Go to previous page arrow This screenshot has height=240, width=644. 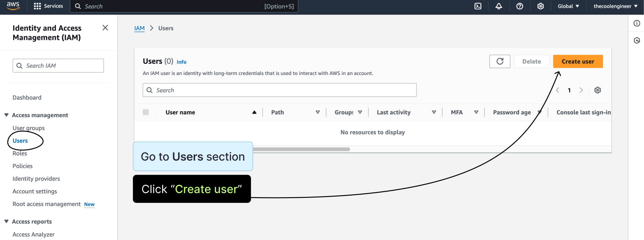[558, 90]
